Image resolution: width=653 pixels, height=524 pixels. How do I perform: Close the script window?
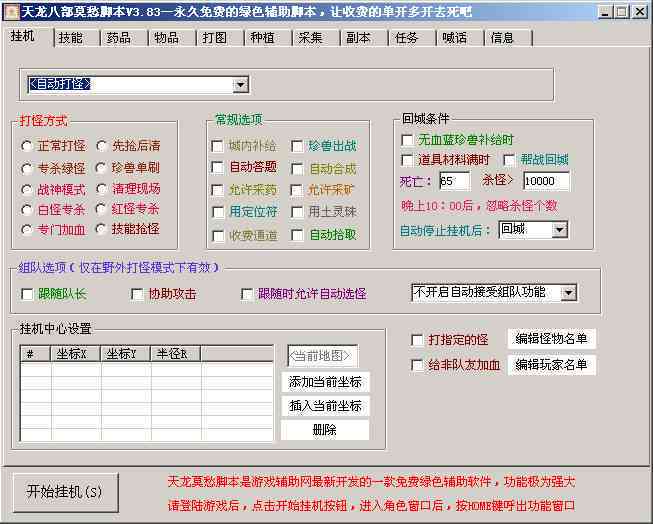pyautogui.click(x=639, y=12)
